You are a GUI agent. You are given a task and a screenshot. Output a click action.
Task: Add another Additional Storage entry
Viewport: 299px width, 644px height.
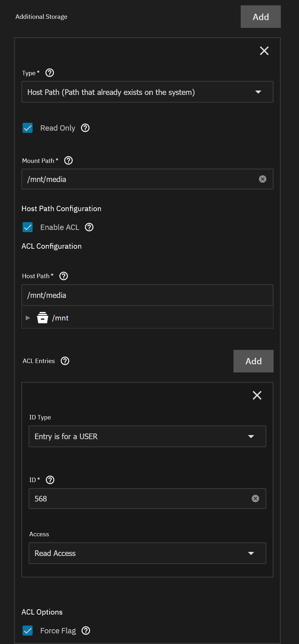click(260, 17)
